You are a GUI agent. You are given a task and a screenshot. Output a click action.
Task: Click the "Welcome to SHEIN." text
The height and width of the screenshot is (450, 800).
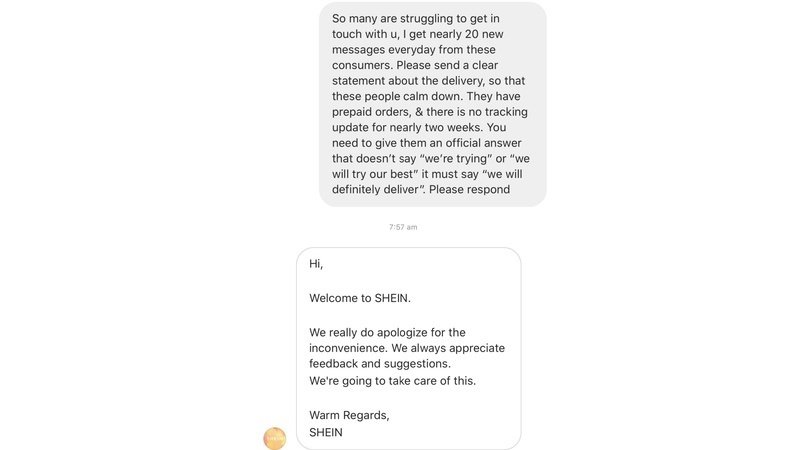pyautogui.click(x=360, y=298)
